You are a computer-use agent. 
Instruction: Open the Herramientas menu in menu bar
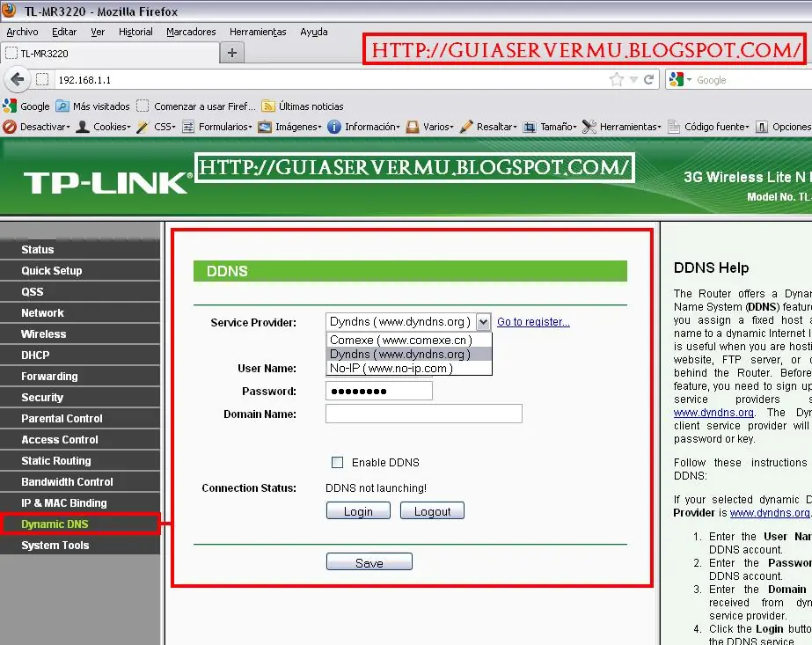tap(258, 32)
